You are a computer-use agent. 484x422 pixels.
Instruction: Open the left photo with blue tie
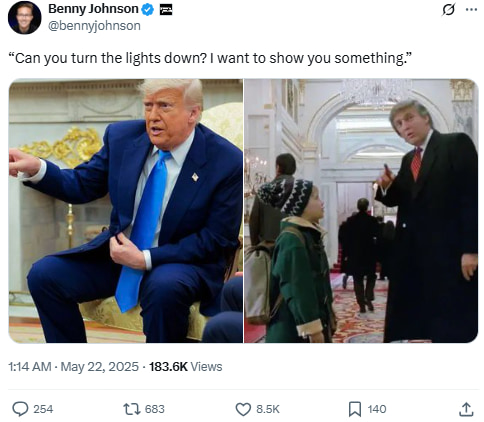click(126, 211)
